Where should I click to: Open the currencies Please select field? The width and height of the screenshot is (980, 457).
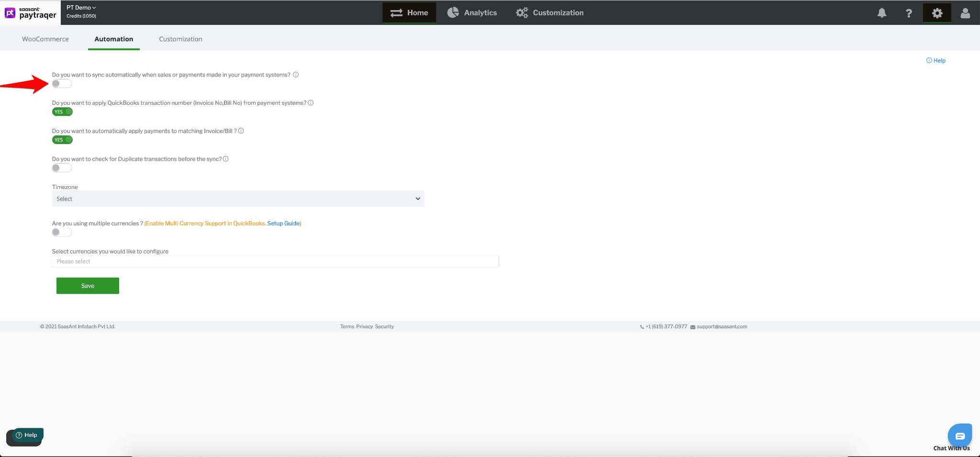pyautogui.click(x=275, y=261)
